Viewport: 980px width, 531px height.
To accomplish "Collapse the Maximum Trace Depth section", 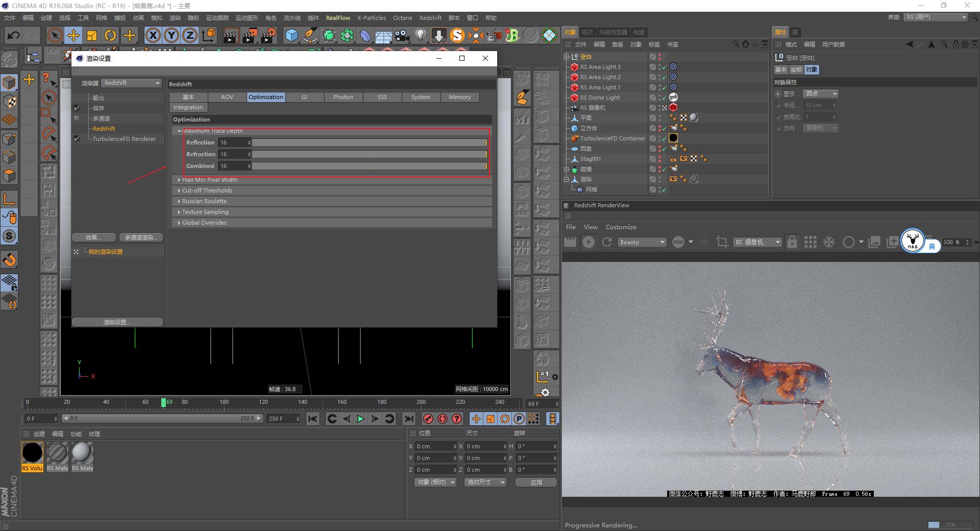I will pyautogui.click(x=179, y=131).
